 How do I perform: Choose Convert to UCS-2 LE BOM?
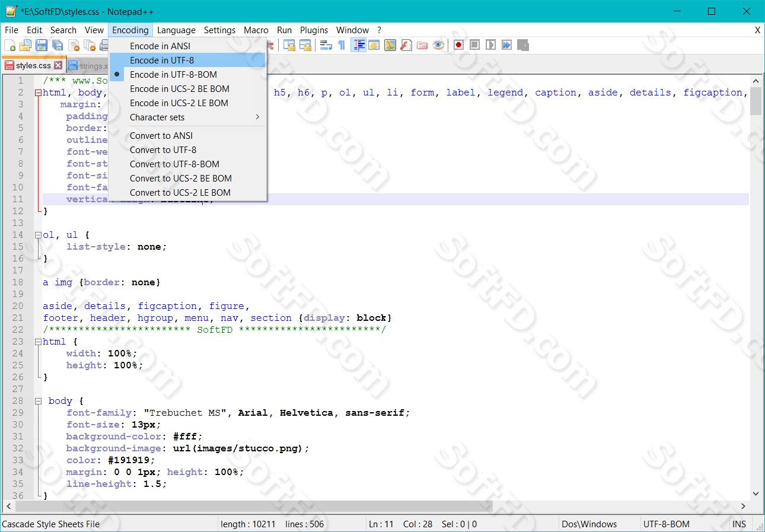(x=188, y=192)
